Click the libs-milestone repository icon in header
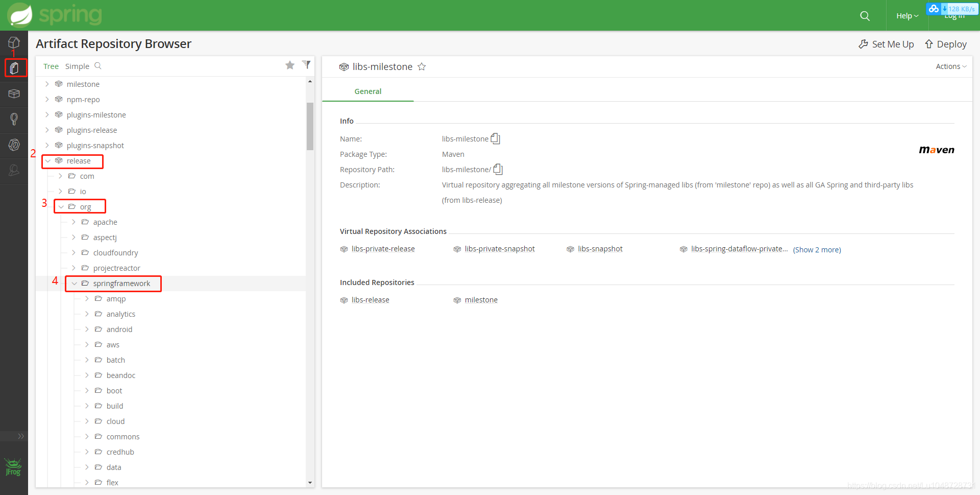 [344, 67]
